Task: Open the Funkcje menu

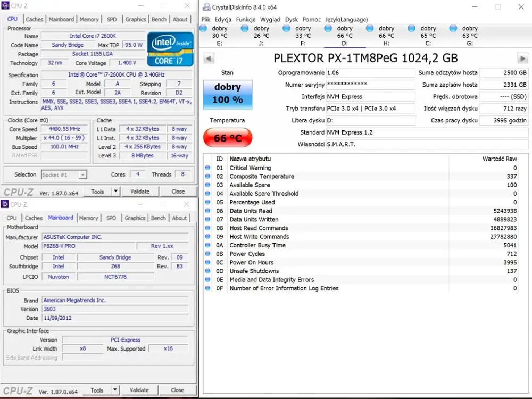Action: tap(246, 19)
